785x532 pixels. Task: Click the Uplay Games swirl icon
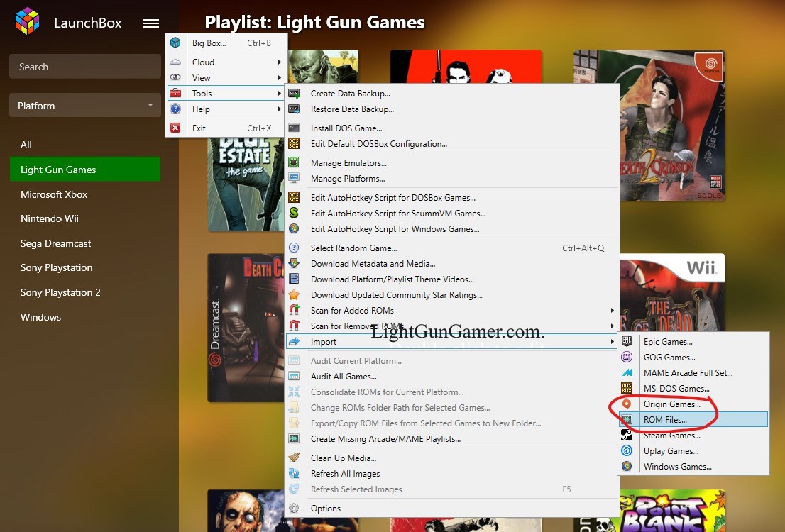pyautogui.click(x=627, y=450)
